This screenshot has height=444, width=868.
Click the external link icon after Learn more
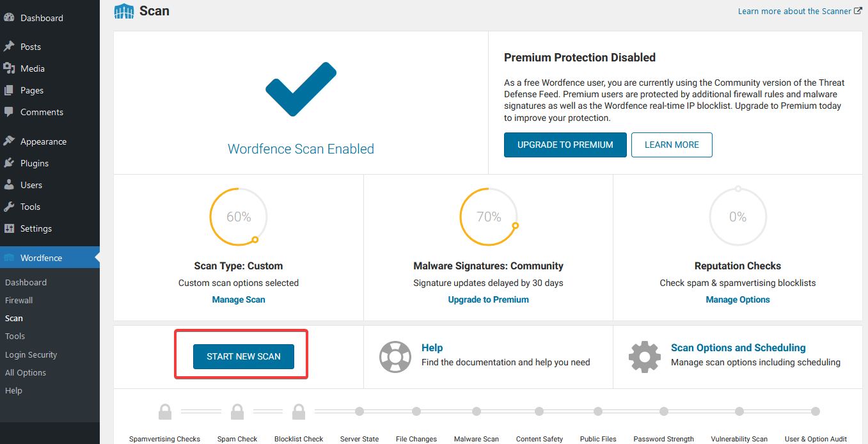[858, 11]
